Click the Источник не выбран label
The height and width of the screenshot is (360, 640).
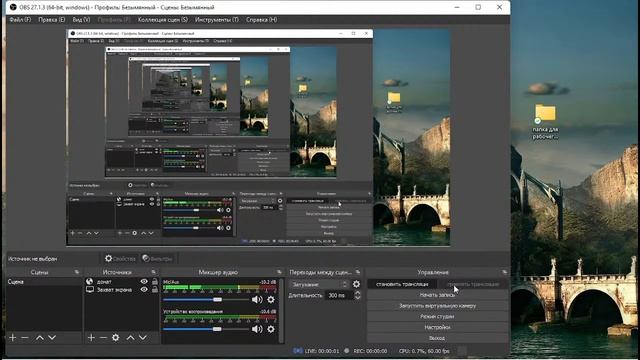(33, 259)
